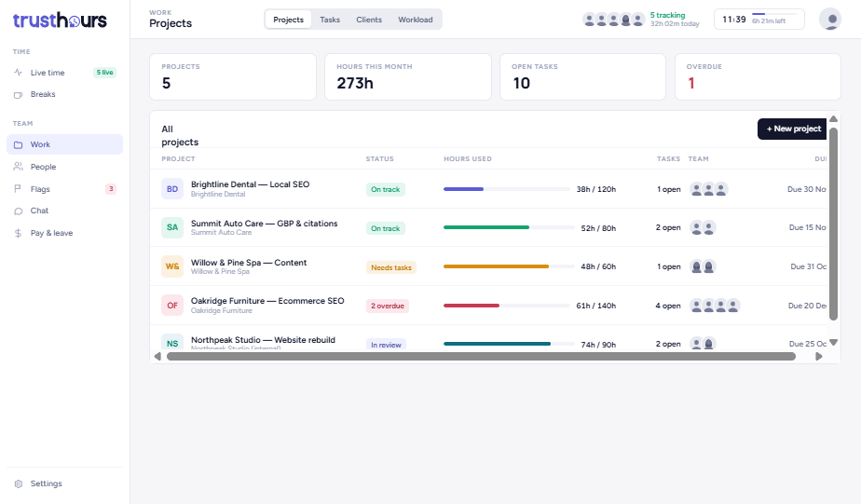Open Brightline Dental — Local SEO project
This screenshot has height=504, width=861.
(250, 184)
